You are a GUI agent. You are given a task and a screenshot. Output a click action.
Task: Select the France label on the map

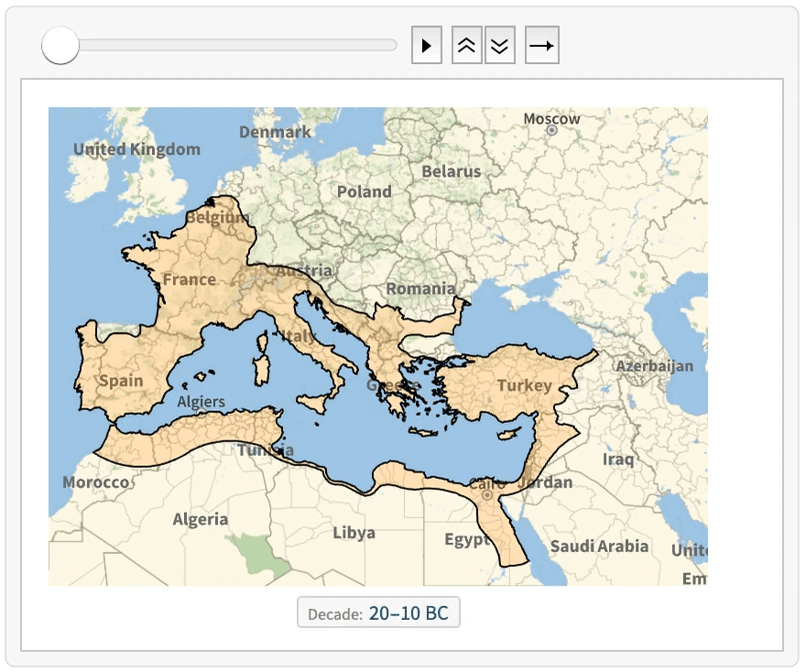coord(189,279)
